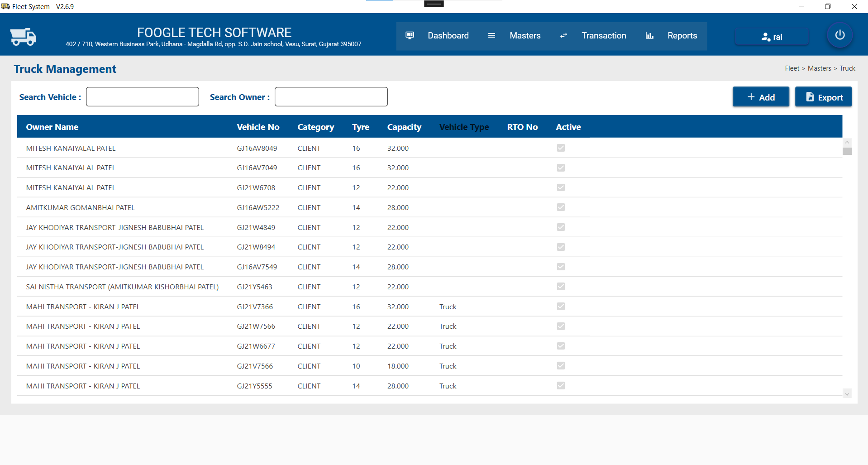This screenshot has height=465, width=868.
Task: Restore down the Fleet System window
Action: [x=827, y=6]
